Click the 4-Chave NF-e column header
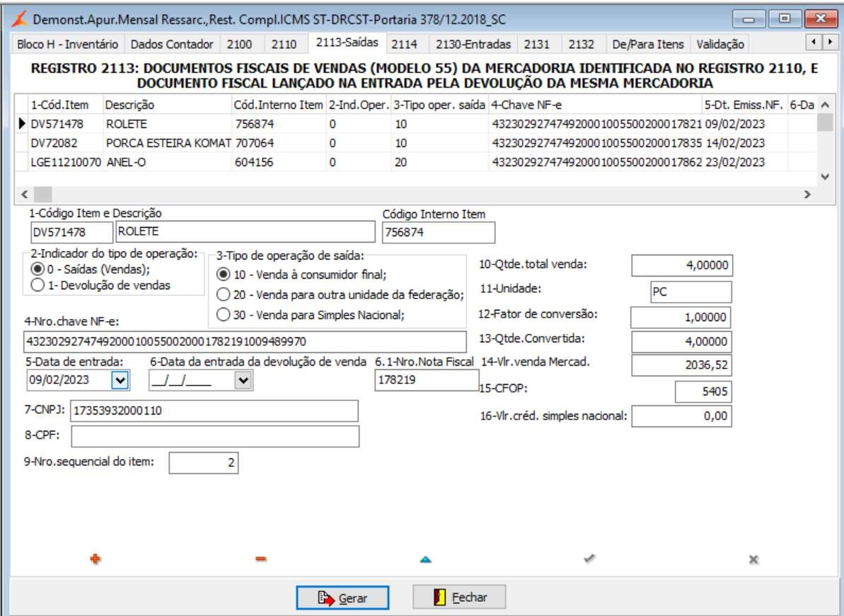Image resolution: width=844 pixels, height=616 pixels. (596, 105)
